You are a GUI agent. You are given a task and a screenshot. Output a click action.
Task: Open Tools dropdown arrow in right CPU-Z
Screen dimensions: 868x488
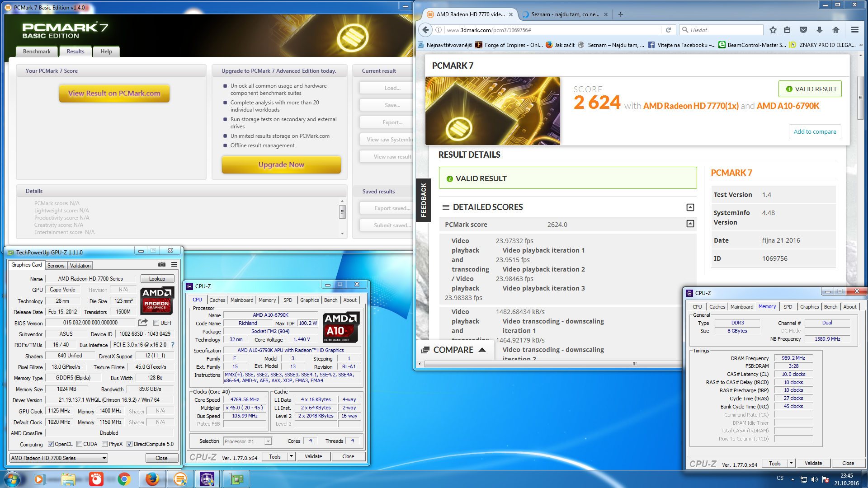(791, 463)
